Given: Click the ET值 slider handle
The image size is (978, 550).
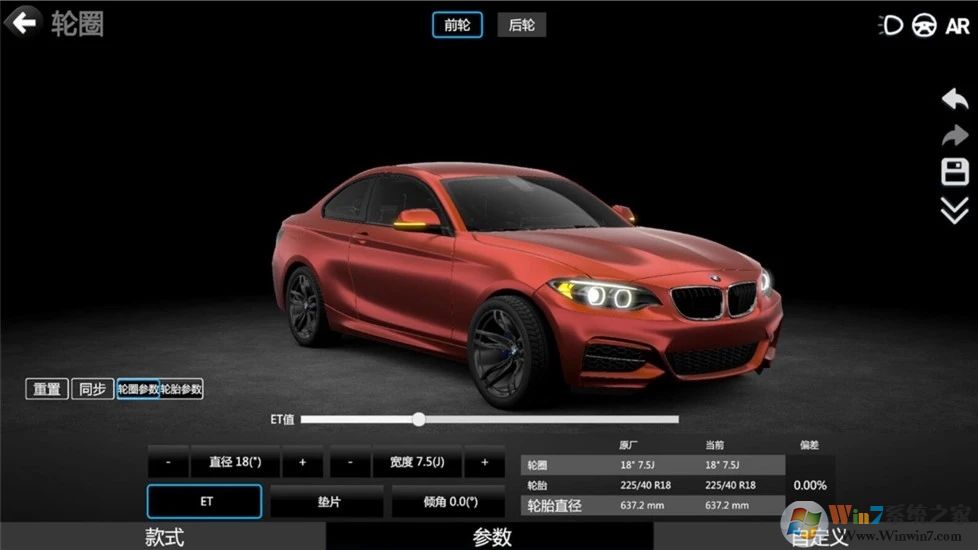Looking at the screenshot, I should [419, 419].
